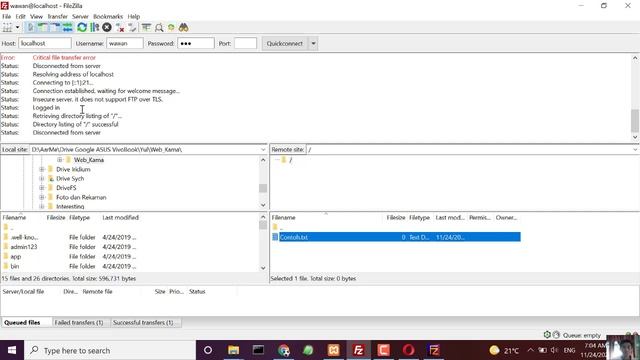This screenshot has height=360, width=640.
Task: Click the Username input field
Action: click(x=125, y=43)
